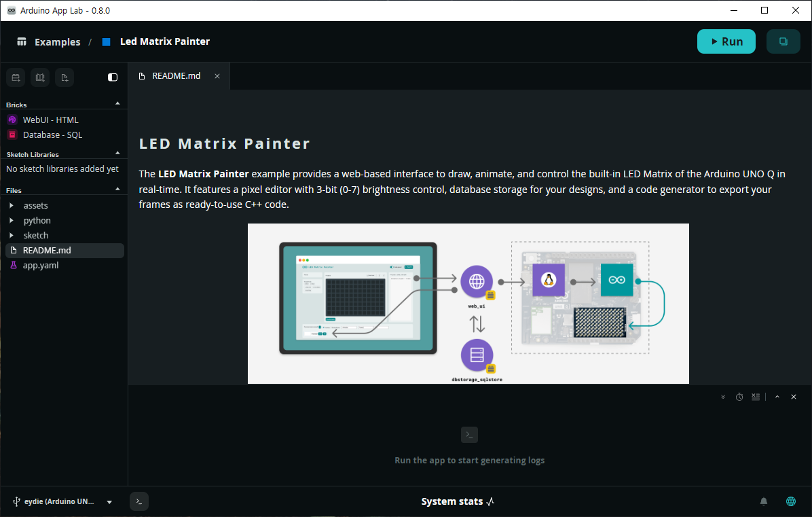Screen dimensions: 812x517
Task: Click the pink Database brick icon
Action: pos(12,135)
